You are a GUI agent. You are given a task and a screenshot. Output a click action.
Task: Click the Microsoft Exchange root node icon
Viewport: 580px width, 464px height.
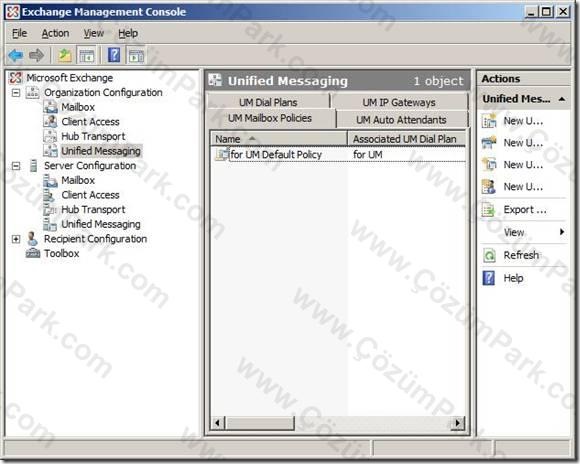15,78
